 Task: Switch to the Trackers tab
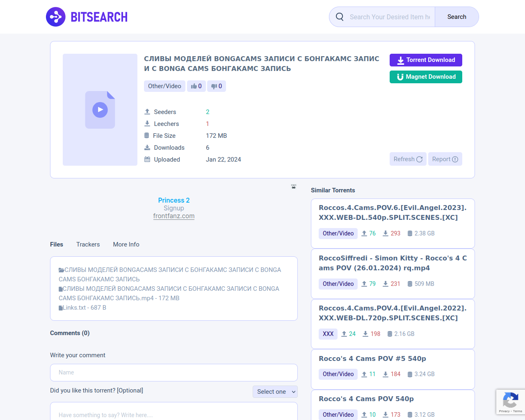pyautogui.click(x=88, y=244)
